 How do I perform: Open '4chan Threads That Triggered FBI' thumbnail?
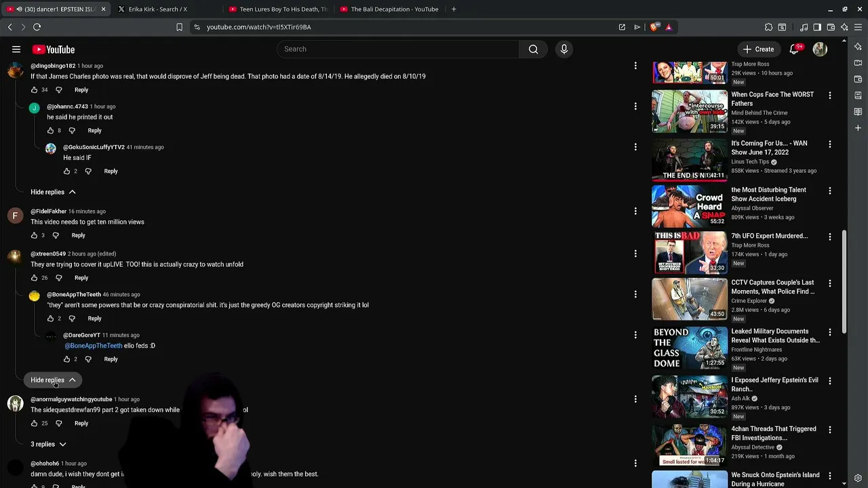(690, 445)
